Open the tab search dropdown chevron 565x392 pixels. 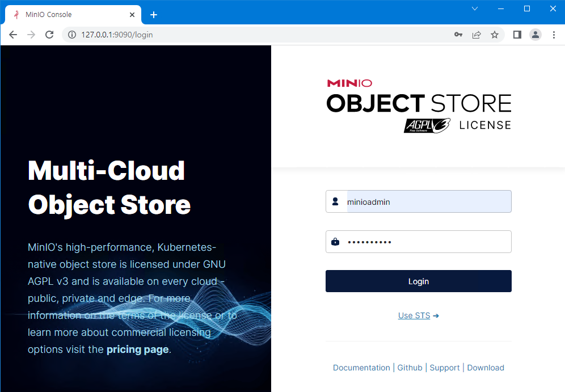(x=475, y=9)
